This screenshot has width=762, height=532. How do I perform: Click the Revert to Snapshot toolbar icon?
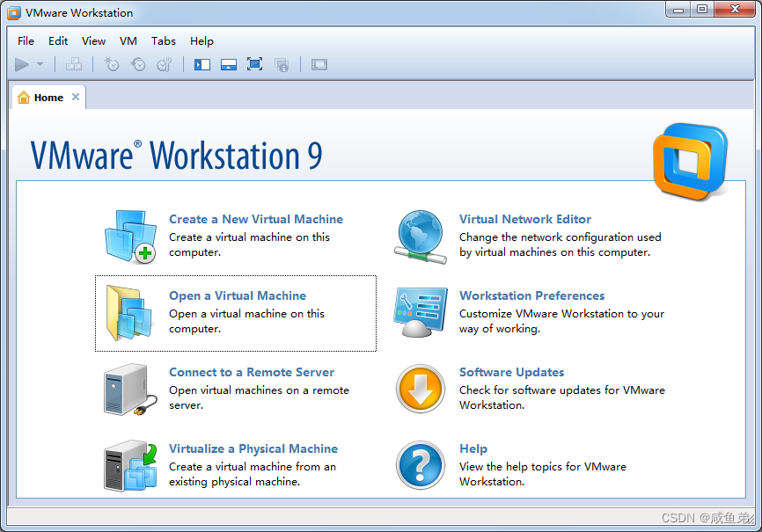138,64
